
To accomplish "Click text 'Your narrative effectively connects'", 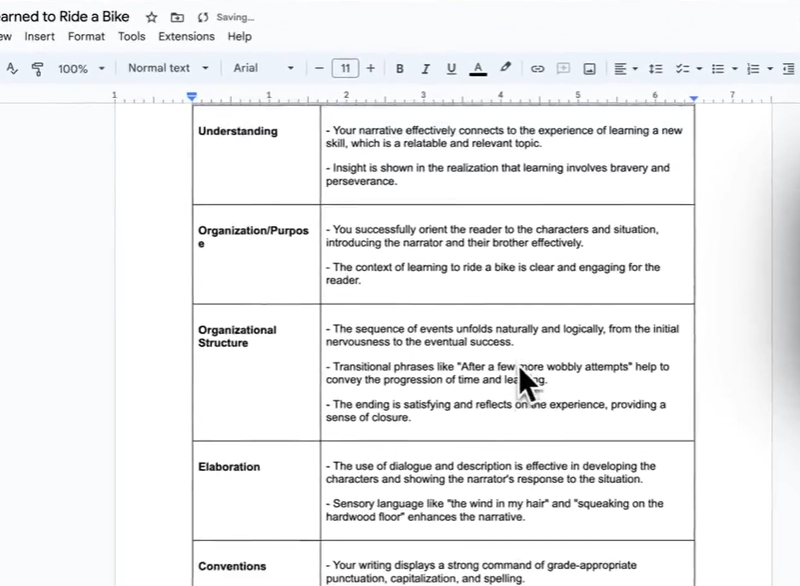I will 418,131.
